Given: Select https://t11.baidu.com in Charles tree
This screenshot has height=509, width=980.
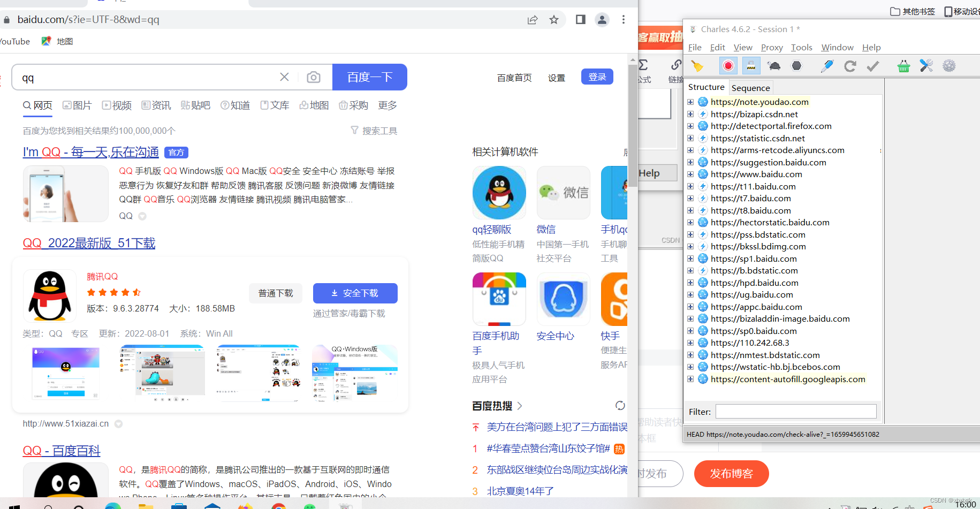Looking at the screenshot, I should pos(753,186).
